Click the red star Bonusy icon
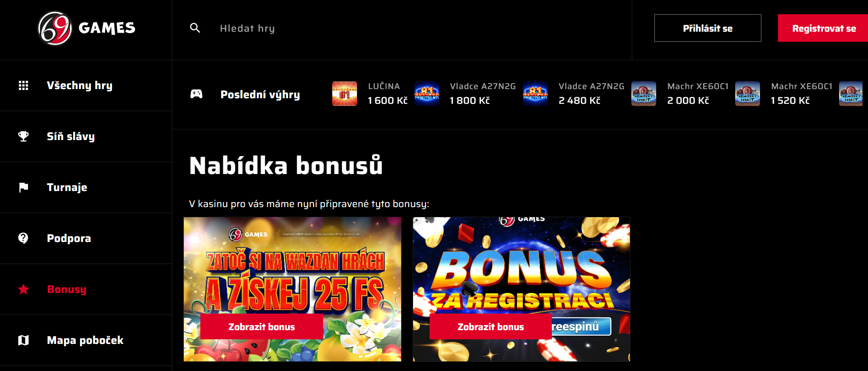Image resolution: width=868 pixels, height=371 pixels. click(23, 289)
